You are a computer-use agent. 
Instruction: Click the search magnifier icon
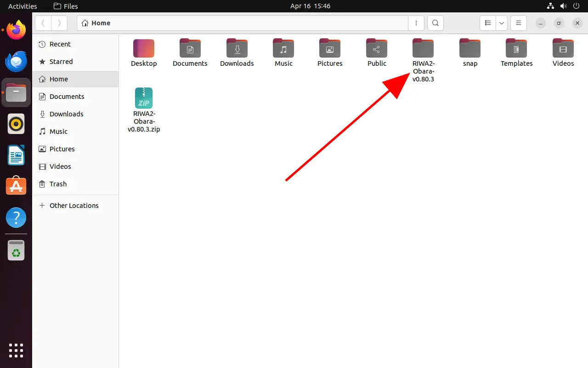click(x=435, y=23)
